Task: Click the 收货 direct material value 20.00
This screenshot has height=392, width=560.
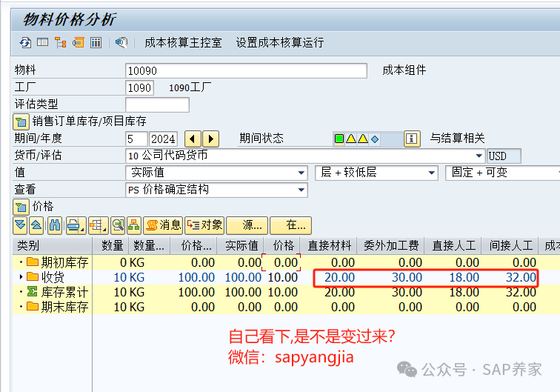Action: coord(339,277)
